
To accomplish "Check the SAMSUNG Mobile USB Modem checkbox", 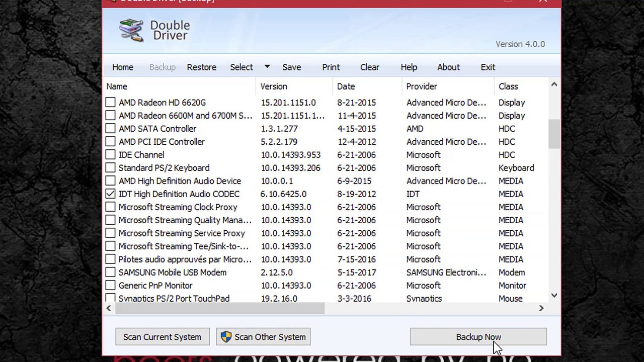I will point(110,273).
